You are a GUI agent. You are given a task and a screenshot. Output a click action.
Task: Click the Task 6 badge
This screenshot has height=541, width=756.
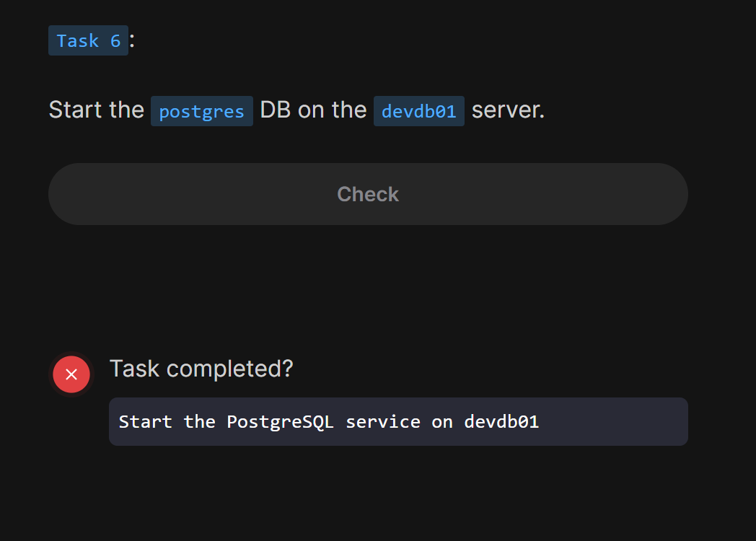pos(88,40)
